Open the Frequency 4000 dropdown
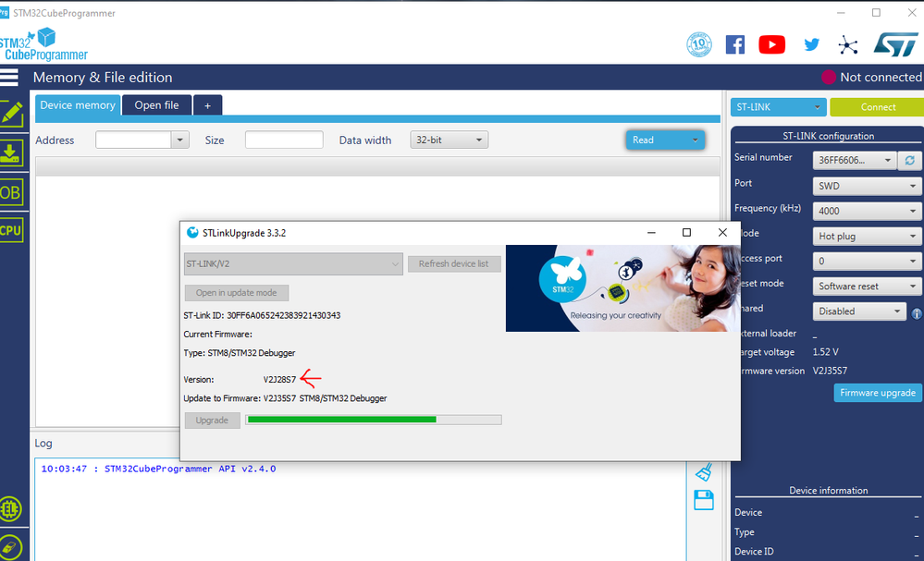This screenshot has height=561, width=924. (x=867, y=211)
